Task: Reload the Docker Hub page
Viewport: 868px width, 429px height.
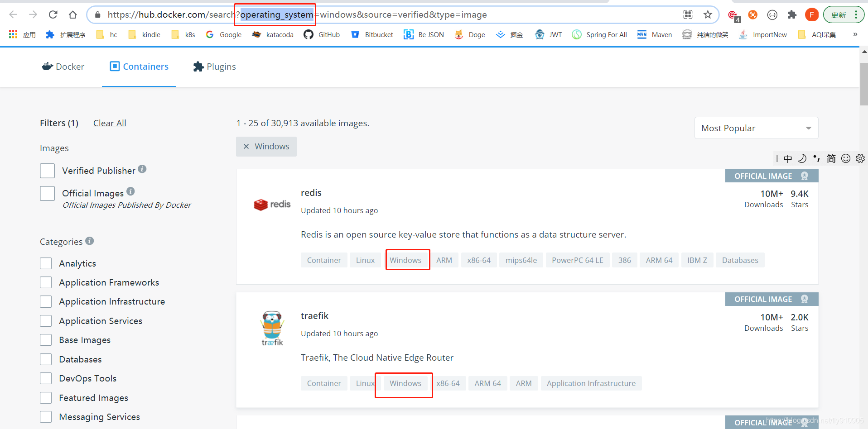Action: (x=53, y=14)
